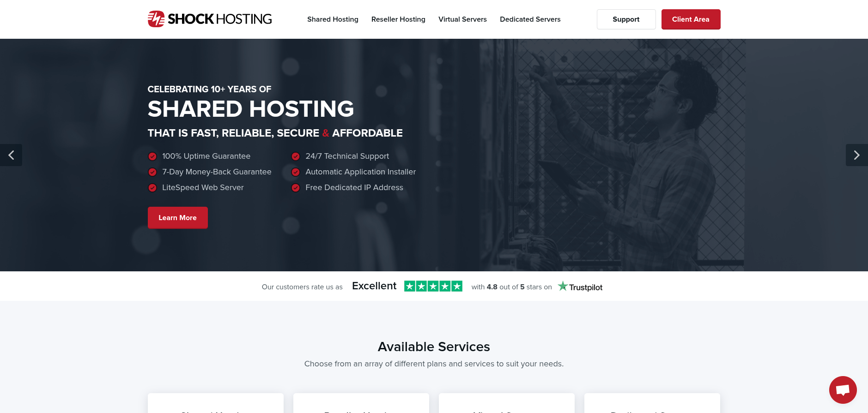Go to next slide arrow
This screenshot has width=868, height=413.
pos(856,155)
